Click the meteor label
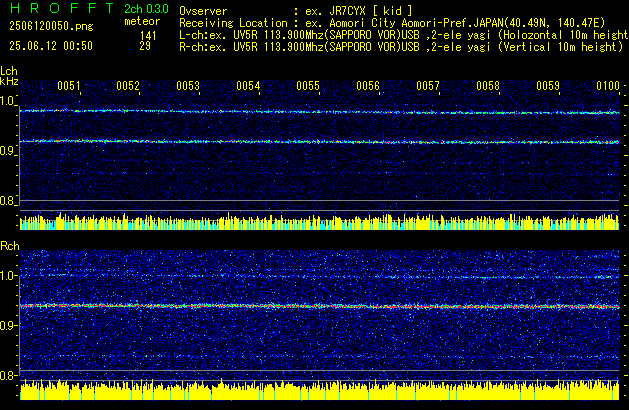Screen dimensions: 629x410 [x=142, y=21]
